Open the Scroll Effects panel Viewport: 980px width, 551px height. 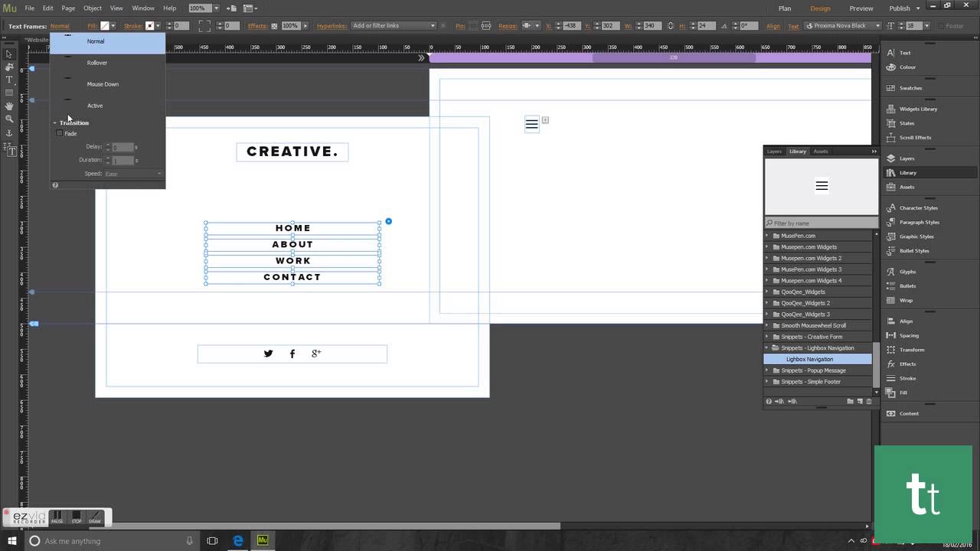[x=915, y=138]
